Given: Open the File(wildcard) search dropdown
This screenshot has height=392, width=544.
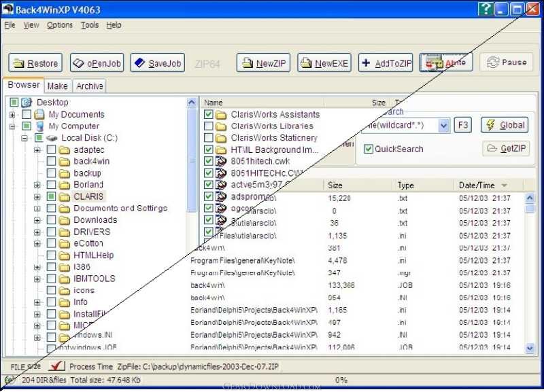Looking at the screenshot, I should pyautogui.click(x=443, y=125).
